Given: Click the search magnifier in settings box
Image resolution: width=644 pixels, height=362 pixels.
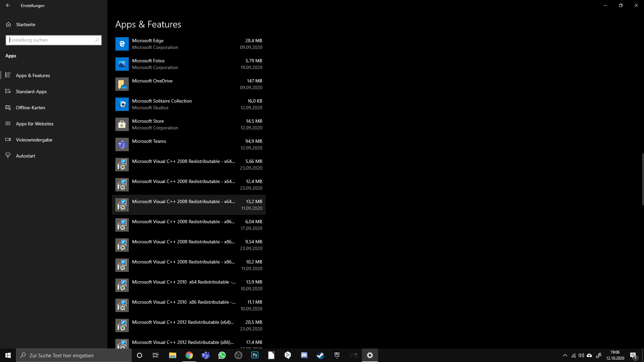Looking at the screenshot, I should point(97,40).
